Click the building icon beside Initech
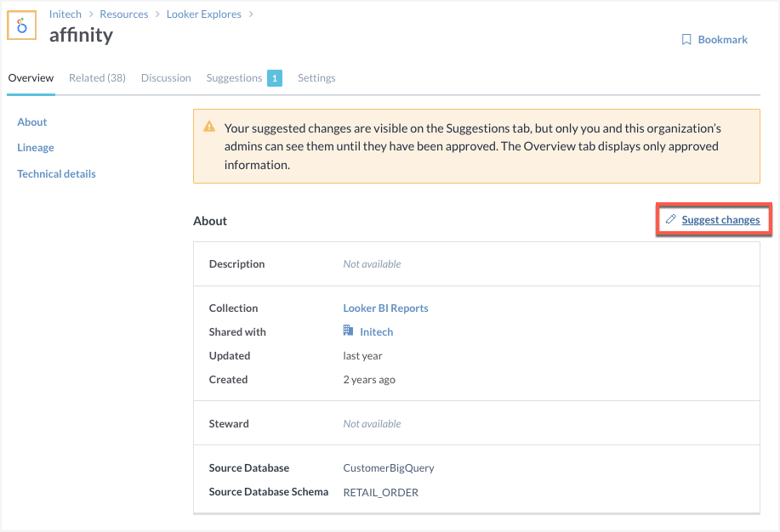 pos(348,330)
